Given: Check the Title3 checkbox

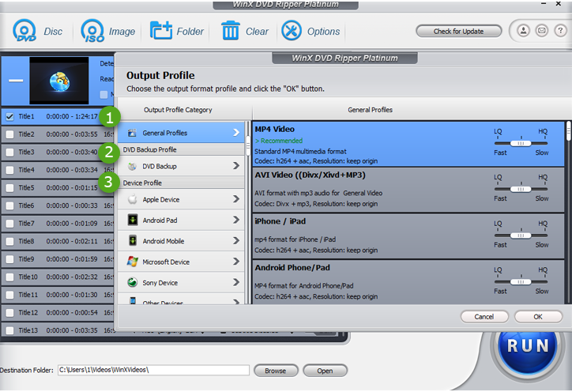Looking at the screenshot, I should [9, 153].
